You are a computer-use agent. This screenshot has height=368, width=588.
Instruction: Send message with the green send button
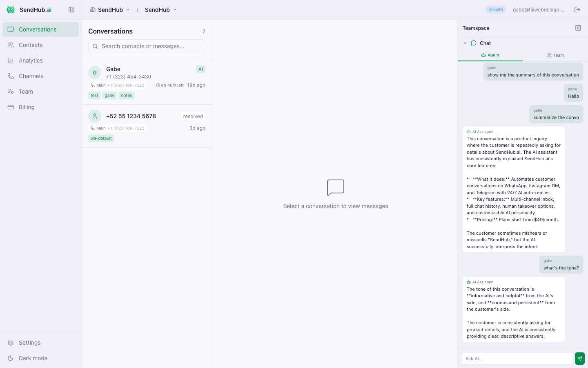point(580,359)
